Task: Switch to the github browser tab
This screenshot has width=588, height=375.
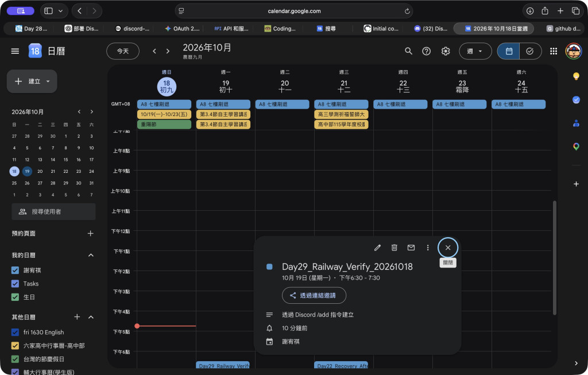Action: (563, 29)
